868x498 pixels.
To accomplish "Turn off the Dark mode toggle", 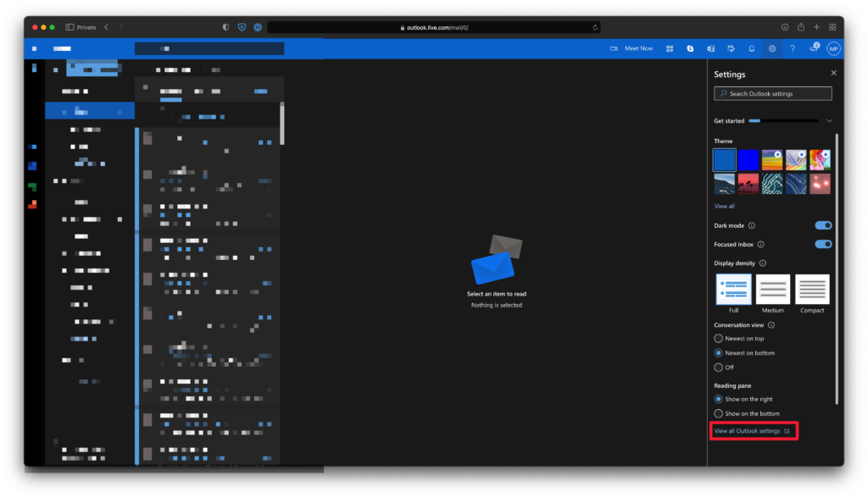I will pos(823,225).
